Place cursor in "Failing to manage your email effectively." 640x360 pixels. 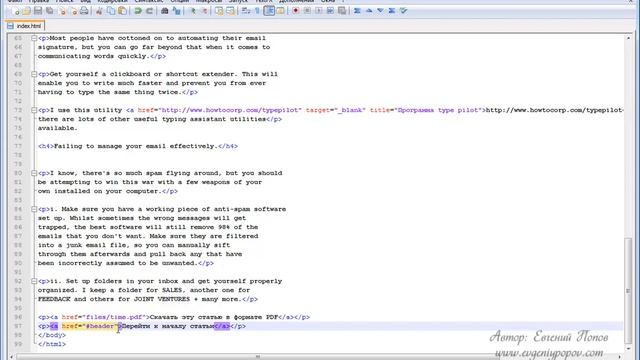click(x=135, y=146)
